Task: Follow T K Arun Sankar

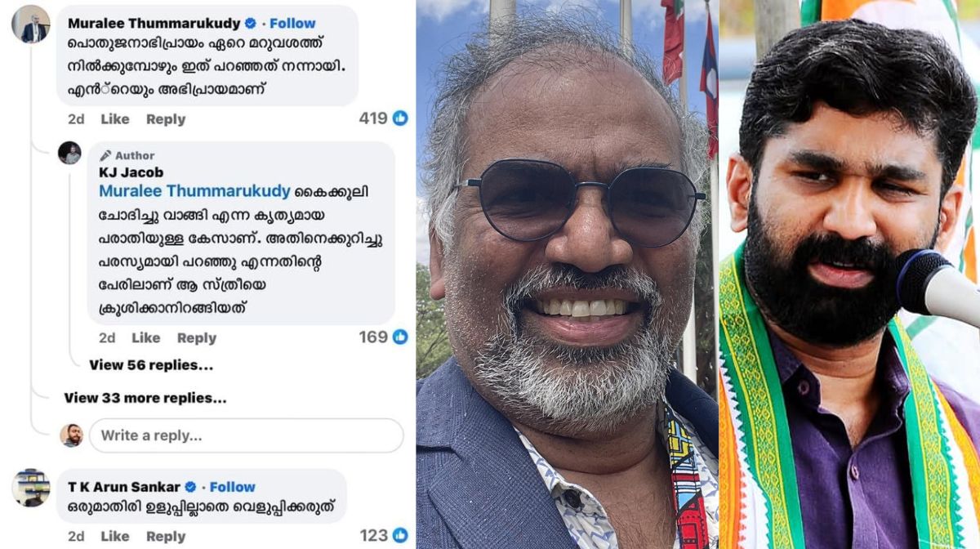Action: [232, 487]
